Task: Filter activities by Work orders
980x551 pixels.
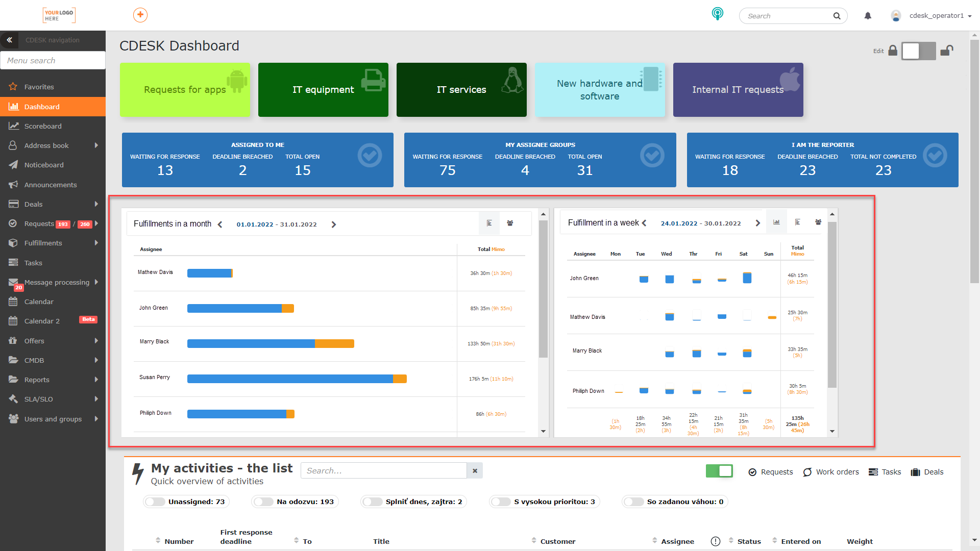Action: click(x=831, y=472)
